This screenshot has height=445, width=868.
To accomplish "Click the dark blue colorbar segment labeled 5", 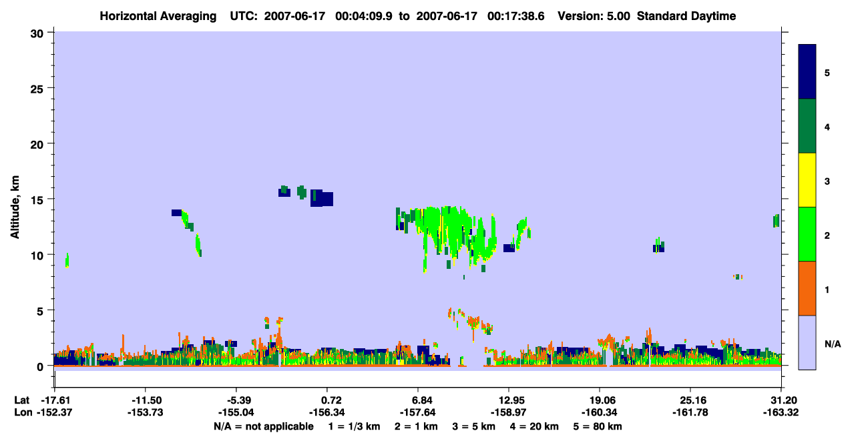I will pyautogui.click(x=807, y=72).
